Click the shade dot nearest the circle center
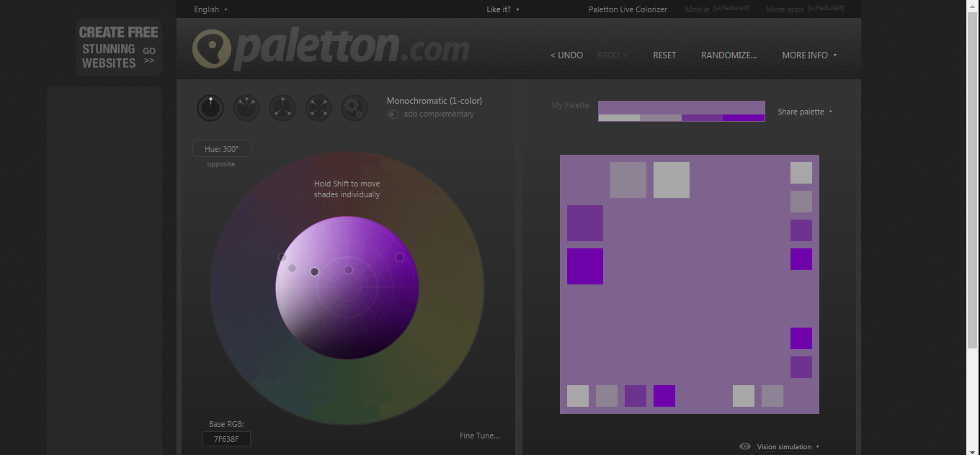Viewport: 980px width, 455px height. click(x=348, y=269)
